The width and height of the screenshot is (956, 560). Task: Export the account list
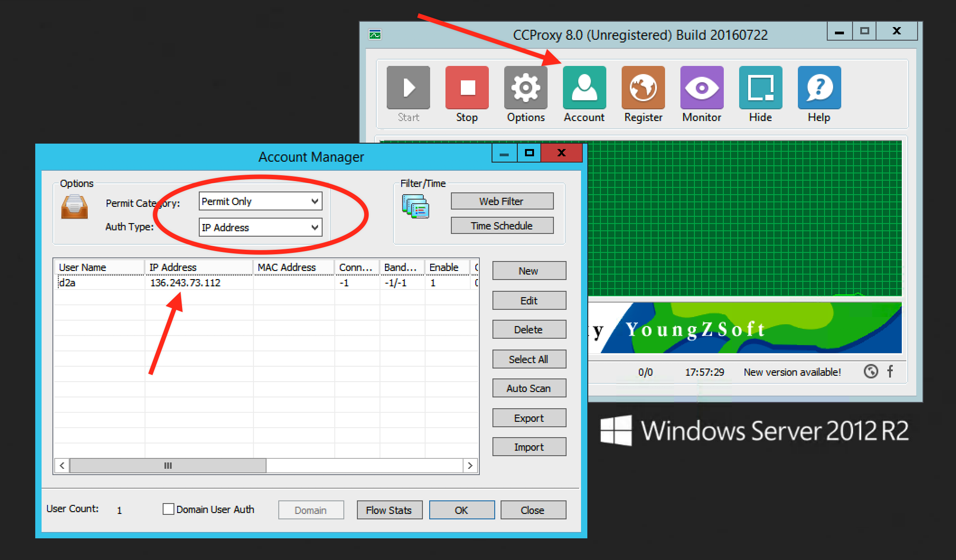tap(529, 418)
